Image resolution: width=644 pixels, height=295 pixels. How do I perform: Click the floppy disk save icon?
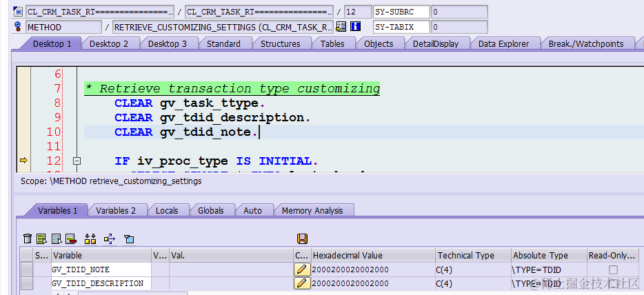[302, 238]
